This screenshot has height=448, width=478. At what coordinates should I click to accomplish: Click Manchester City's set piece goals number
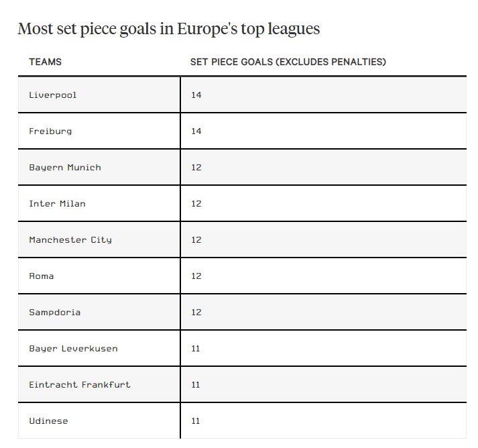click(196, 240)
